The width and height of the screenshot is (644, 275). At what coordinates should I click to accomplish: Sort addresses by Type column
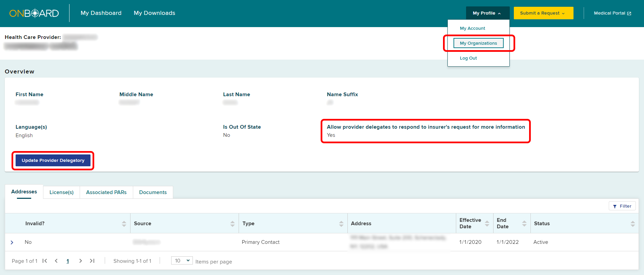pyautogui.click(x=341, y=224)
